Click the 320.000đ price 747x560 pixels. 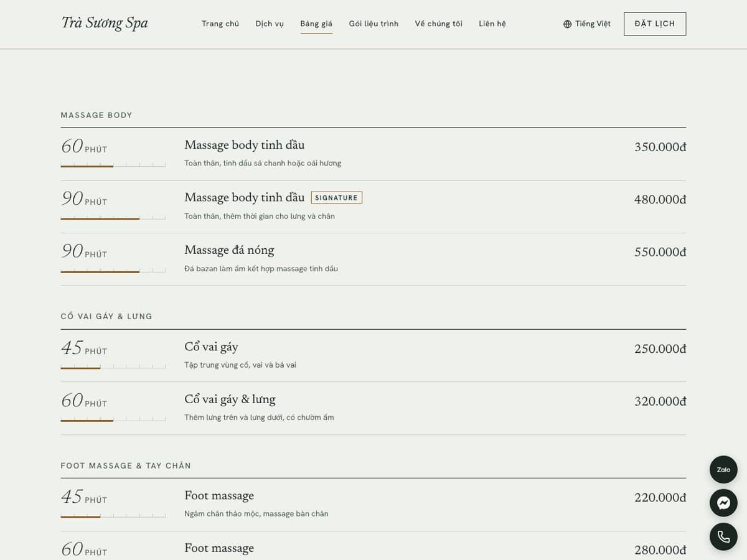coord(660,401)
